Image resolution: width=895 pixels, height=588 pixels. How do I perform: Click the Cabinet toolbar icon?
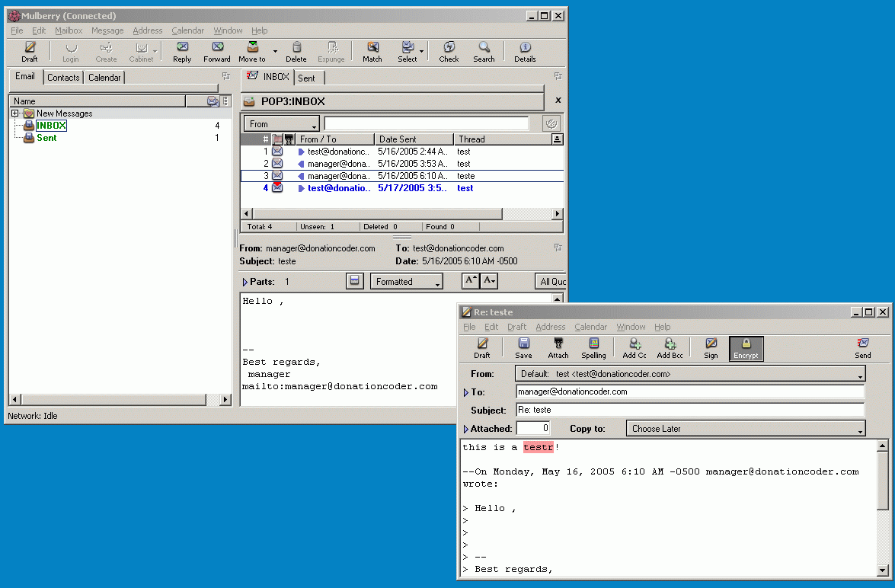click(141, 51)
